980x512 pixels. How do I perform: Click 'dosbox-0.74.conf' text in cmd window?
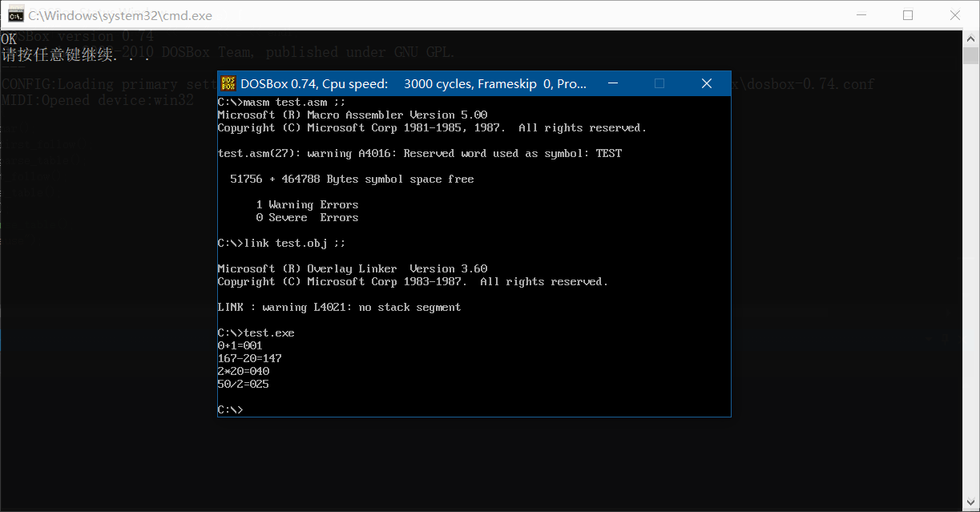811,84
